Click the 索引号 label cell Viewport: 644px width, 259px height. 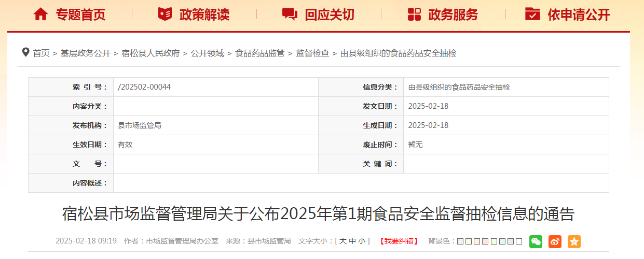click(x=71, y=87)
